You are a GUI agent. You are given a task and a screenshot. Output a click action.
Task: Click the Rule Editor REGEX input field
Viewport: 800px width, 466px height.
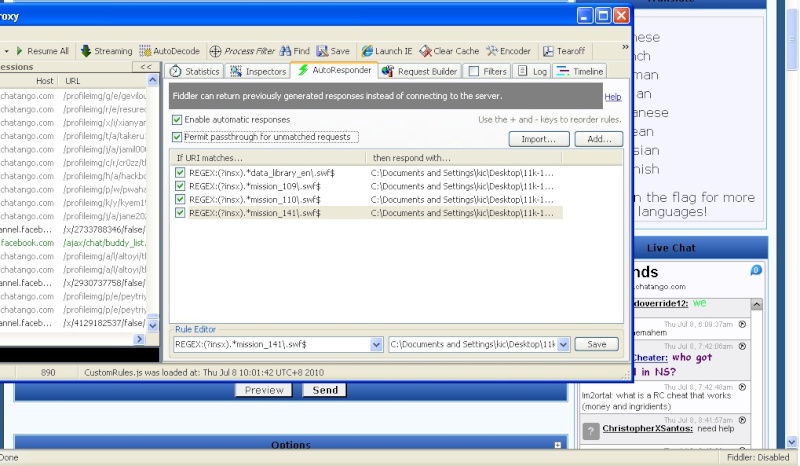[272, 345]
